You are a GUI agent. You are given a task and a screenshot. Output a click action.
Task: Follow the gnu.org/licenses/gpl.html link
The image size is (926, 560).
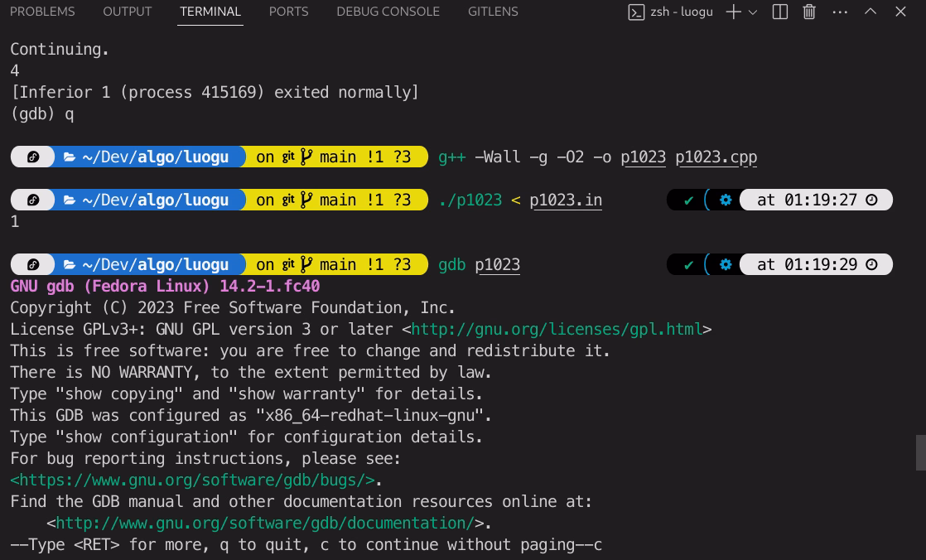point(557,330)
